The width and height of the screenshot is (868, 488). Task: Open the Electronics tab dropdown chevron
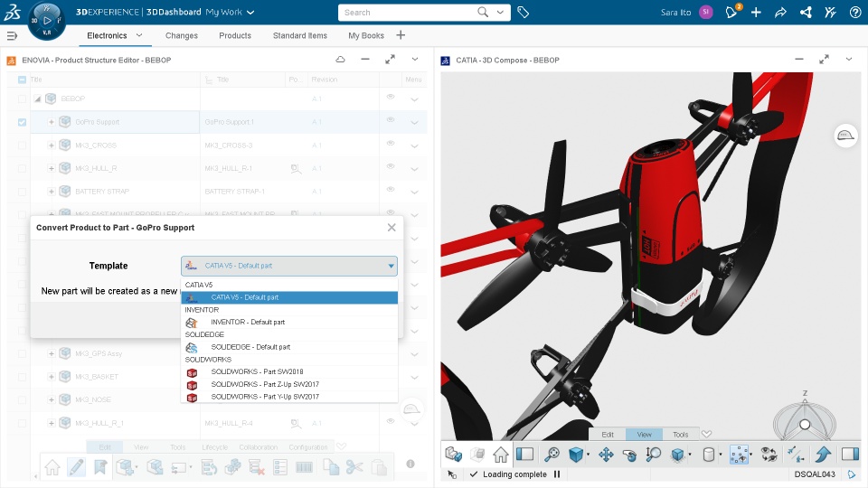click(139, 35)
